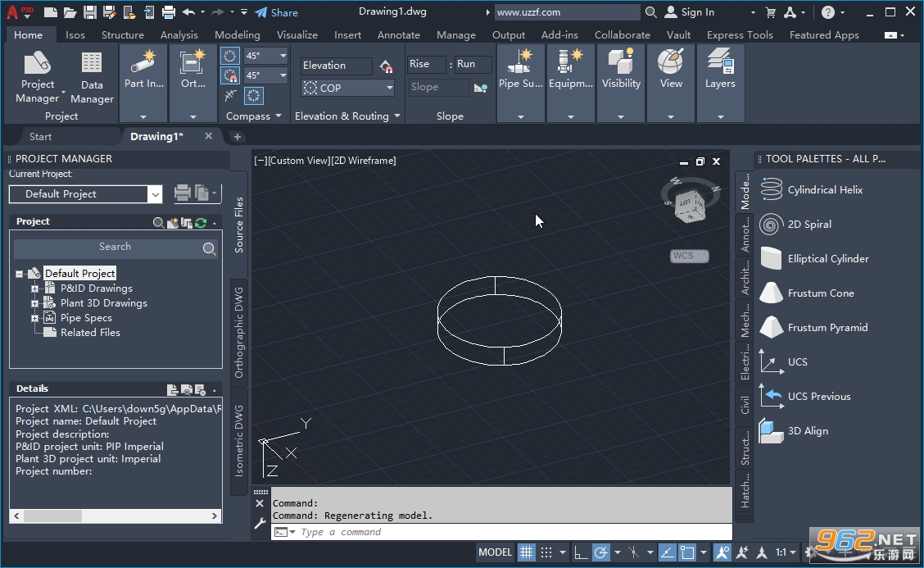Image resolution: width=924 pixels, height=568 pixels.
Task: Click the search magnifier in title bar
Action: (x=650, y=11)
